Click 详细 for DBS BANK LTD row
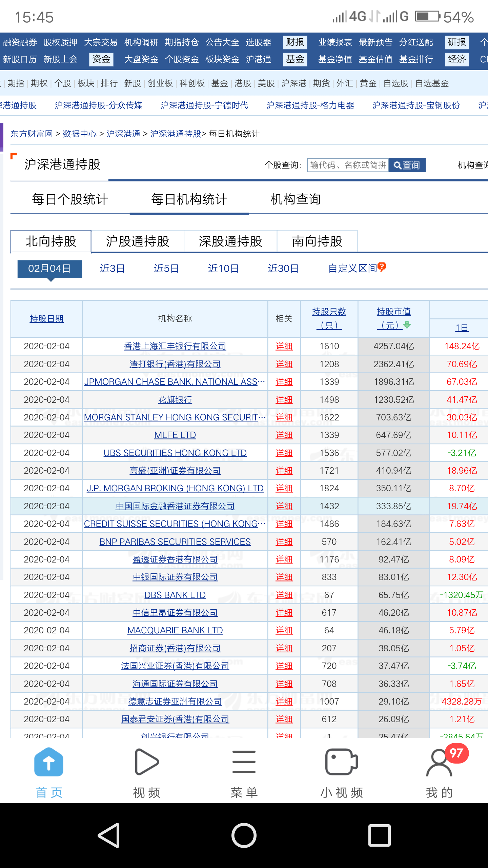 click(x=284, y=595)
